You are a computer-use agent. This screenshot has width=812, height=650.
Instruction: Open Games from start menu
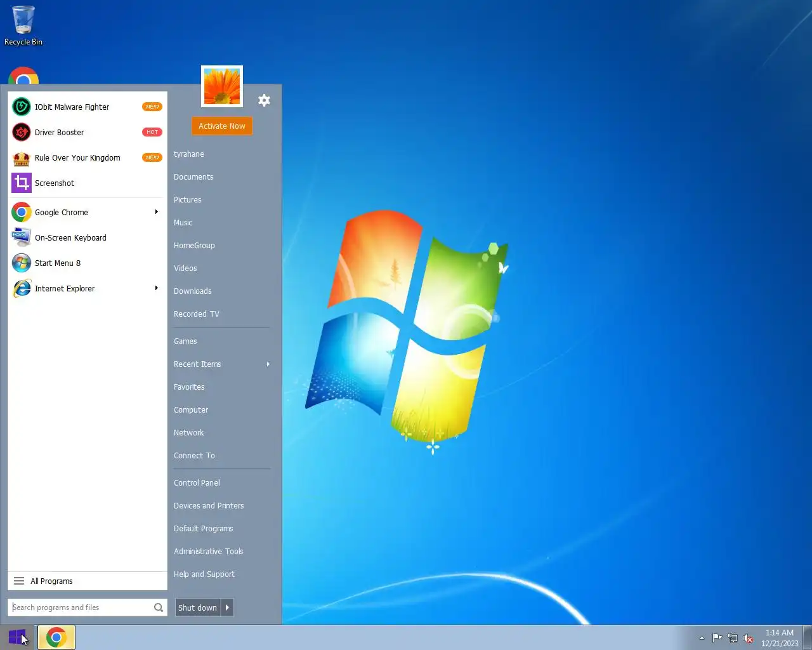(x=185, y=342)
